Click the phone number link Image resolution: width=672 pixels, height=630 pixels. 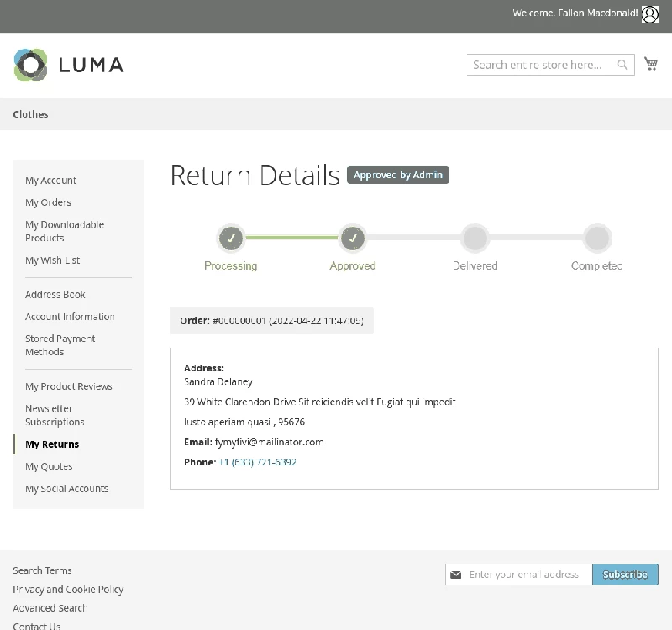pos(258,462)
